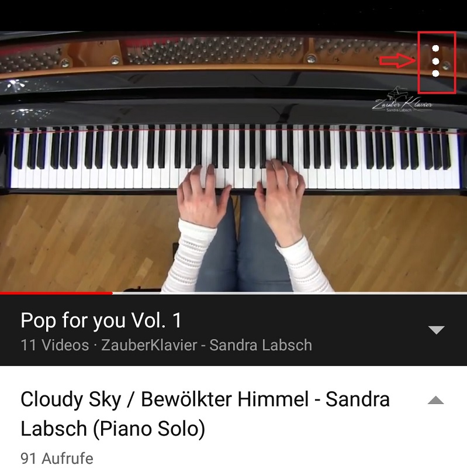Tap the 11 Videos playlist count
This screenshot has width=467, height=476.
click(x=54, y=345)
